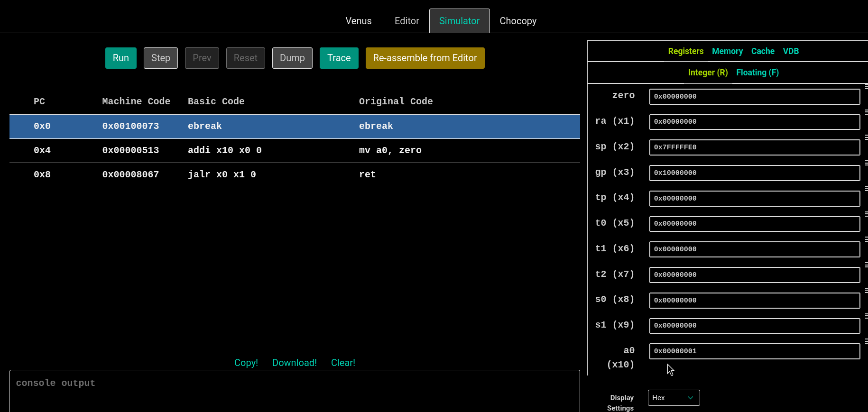Click inside the console output area
Screen dimensions: 868x412
point(295,391)
